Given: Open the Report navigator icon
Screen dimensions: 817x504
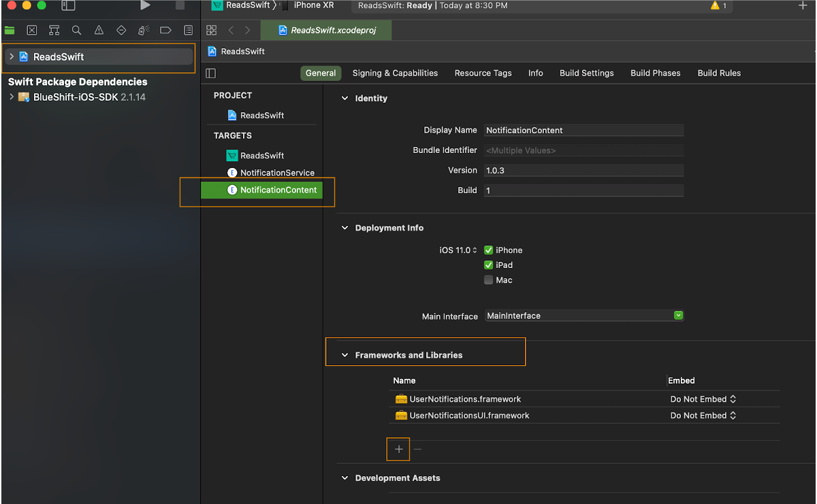Looking at the screenshot, I should coord(188,30).
